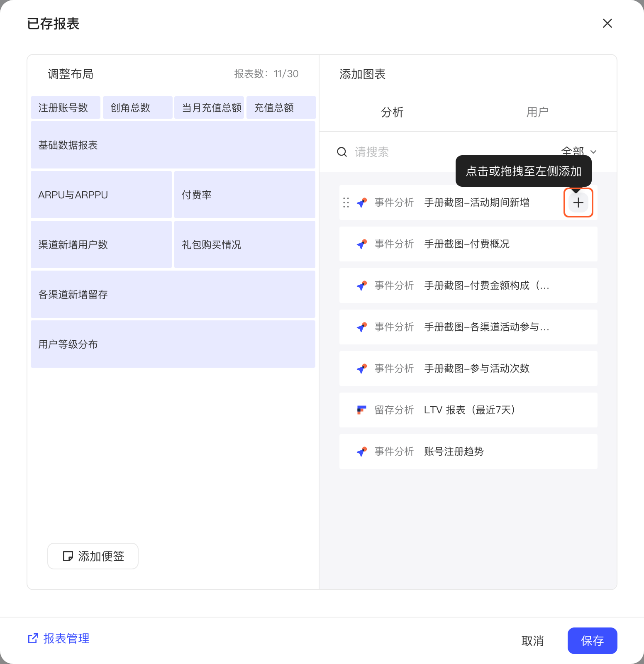Click the 保存 button
644x664 pixels.
coord(592,641)
